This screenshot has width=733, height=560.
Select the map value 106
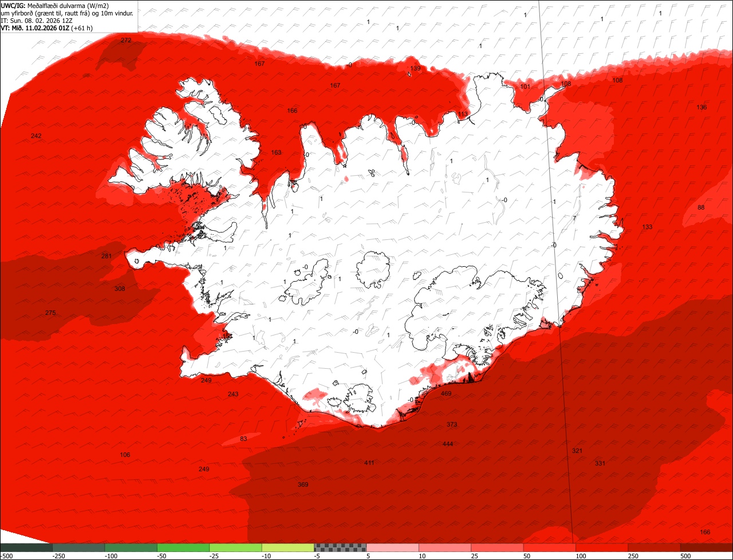pos(125,455)
